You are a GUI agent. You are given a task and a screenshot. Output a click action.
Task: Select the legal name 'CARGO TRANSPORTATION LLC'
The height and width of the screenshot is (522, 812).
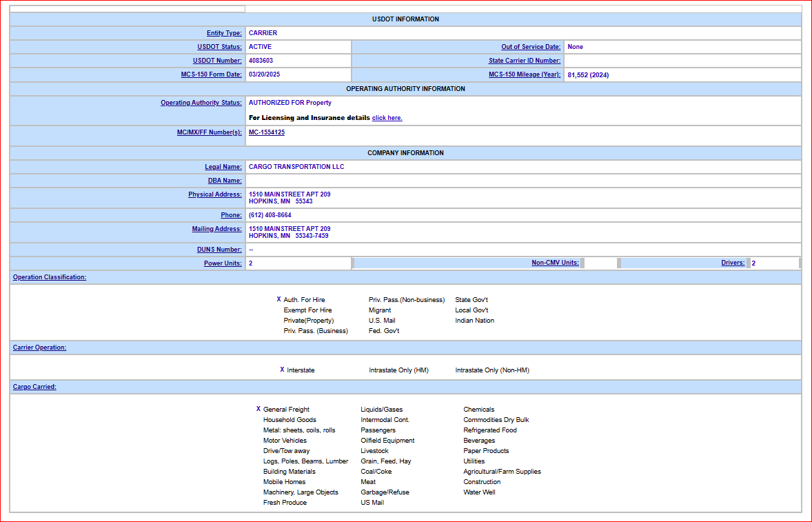[296, 167]
